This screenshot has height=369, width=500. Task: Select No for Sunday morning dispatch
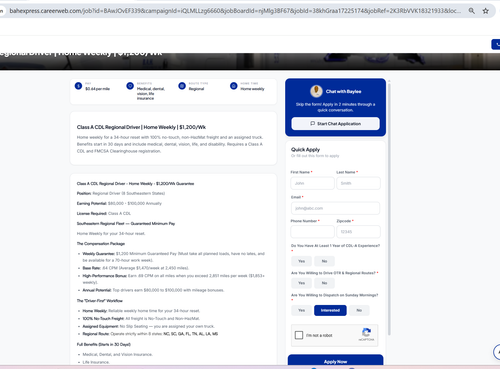pos(359,310)
